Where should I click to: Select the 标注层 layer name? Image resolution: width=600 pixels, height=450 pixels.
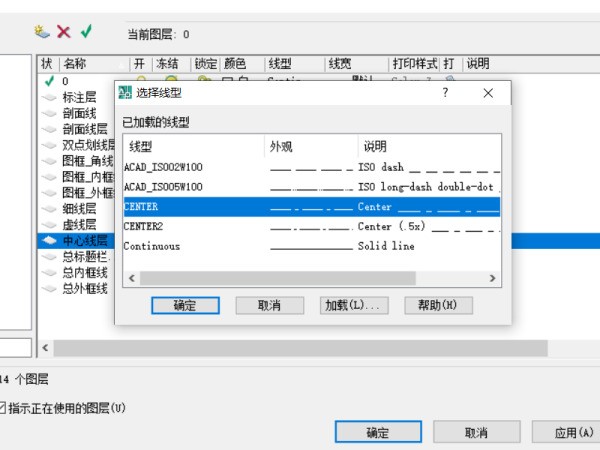click(x=80, y=97)
